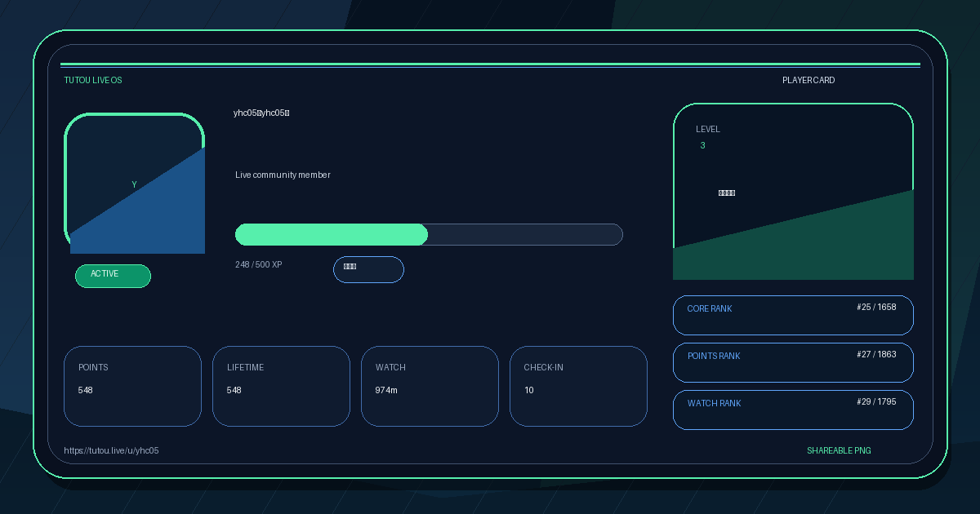The image size is (980, 514).
Task: Click the TUTOU LIVE OS header label
Action: [x=93, y=80]
